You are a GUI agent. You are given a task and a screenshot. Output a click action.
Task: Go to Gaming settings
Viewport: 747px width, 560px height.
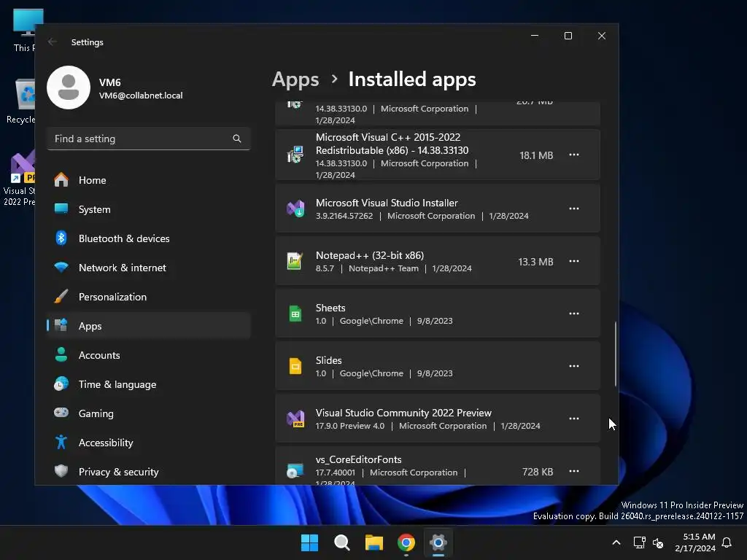[x=149, y=413]
